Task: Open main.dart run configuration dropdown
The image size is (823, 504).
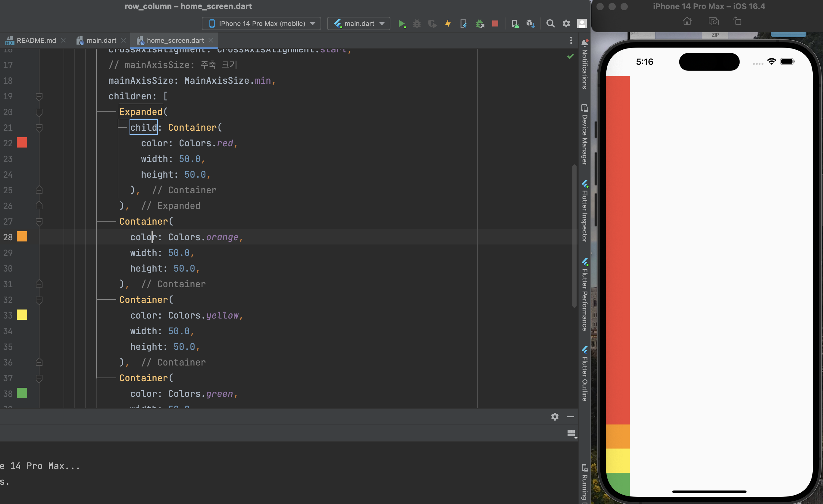Action: point(359,24)
